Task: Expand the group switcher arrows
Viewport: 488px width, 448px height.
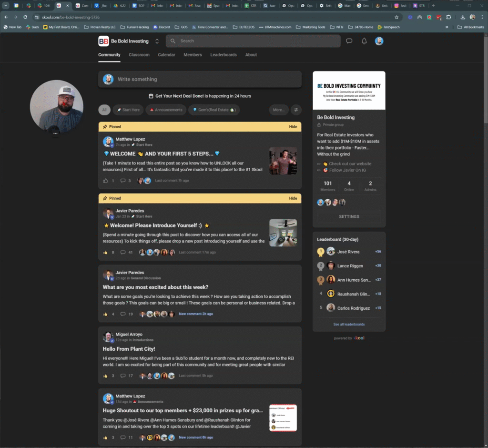Action: click(157, 41)
